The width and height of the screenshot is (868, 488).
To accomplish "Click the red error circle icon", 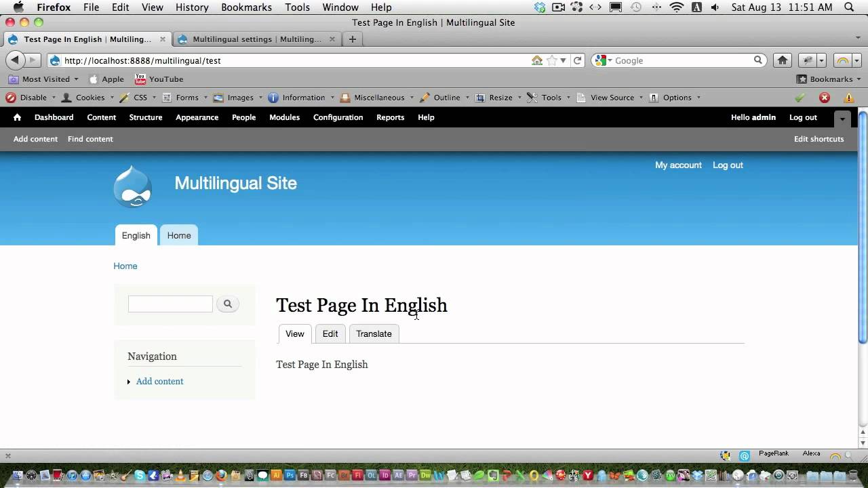I will pyautogui.click(x=825, y=98).
